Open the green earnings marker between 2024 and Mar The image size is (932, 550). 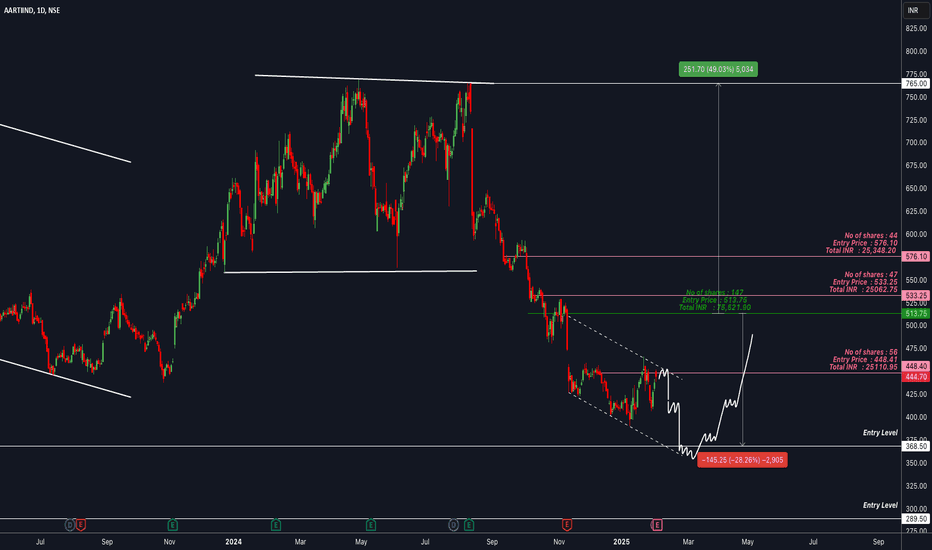point(276,525)
